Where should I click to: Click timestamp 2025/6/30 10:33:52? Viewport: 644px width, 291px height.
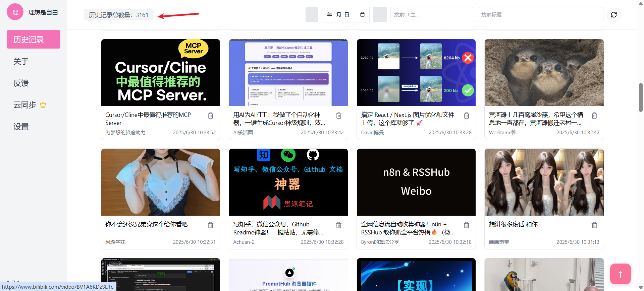tap(194, 133)
